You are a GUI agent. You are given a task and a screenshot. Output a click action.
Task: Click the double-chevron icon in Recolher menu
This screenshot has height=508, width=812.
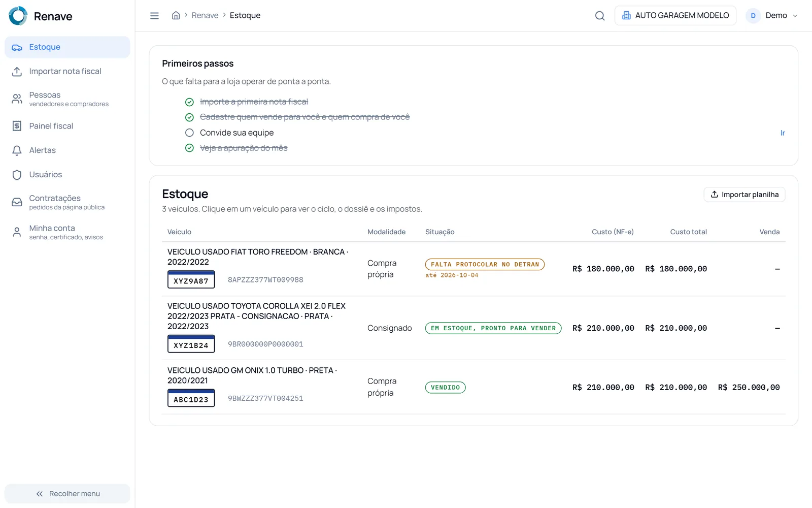(x=40, y=494)
